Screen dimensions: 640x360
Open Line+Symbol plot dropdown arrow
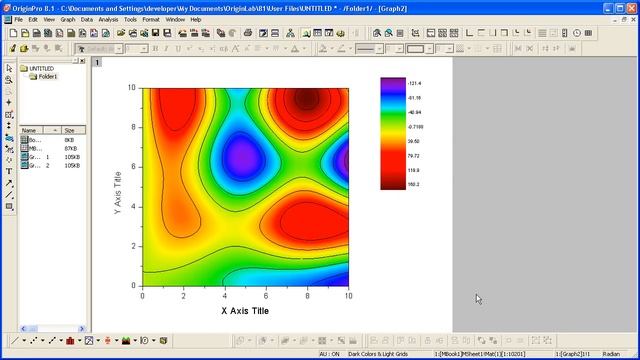pyautogui.click(x=61, y=340)
